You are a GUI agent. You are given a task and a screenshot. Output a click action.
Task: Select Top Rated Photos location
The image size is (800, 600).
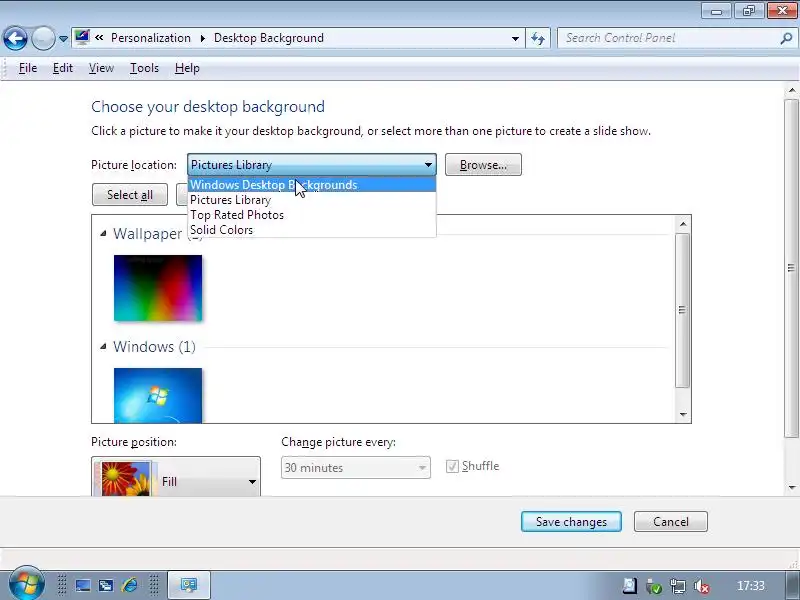[x=312, y=215]
